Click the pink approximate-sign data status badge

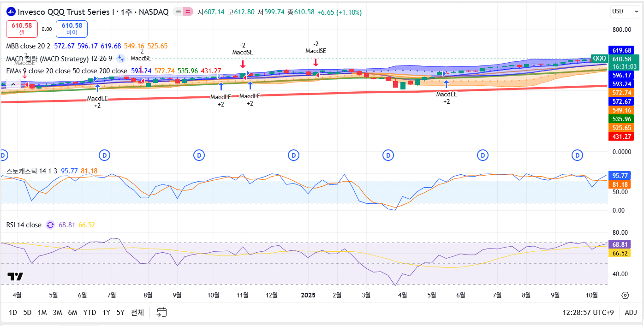coord(188,12)
